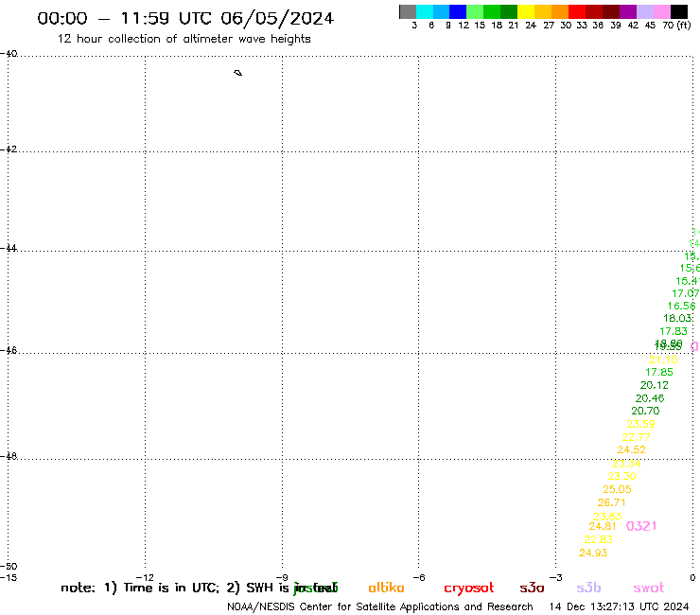Screen dimensions: 700x615
Task: Click the pink swot value 0321
Action: click(x=641, y=526)
